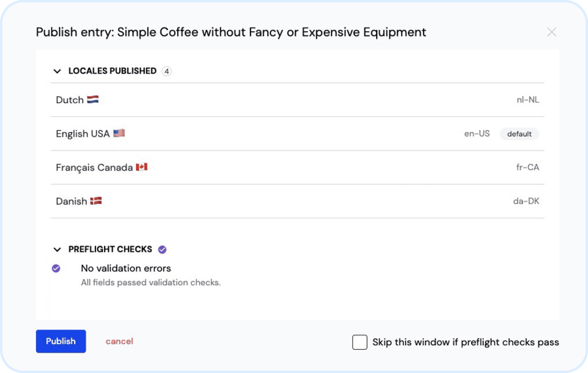Click the Canada flag icon

142,167
